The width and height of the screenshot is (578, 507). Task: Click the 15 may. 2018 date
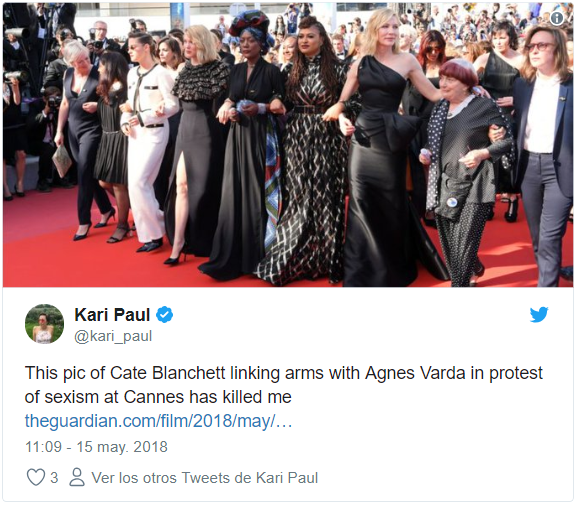click(x=122, y=447)
